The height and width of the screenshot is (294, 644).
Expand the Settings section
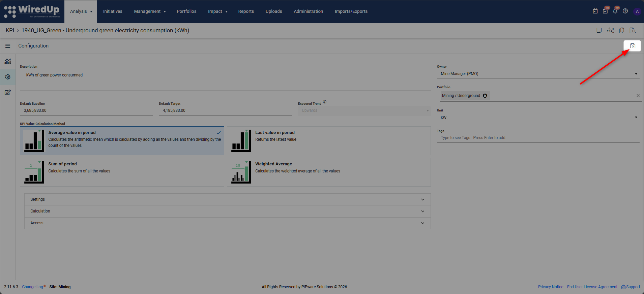(x=228, y=199)
